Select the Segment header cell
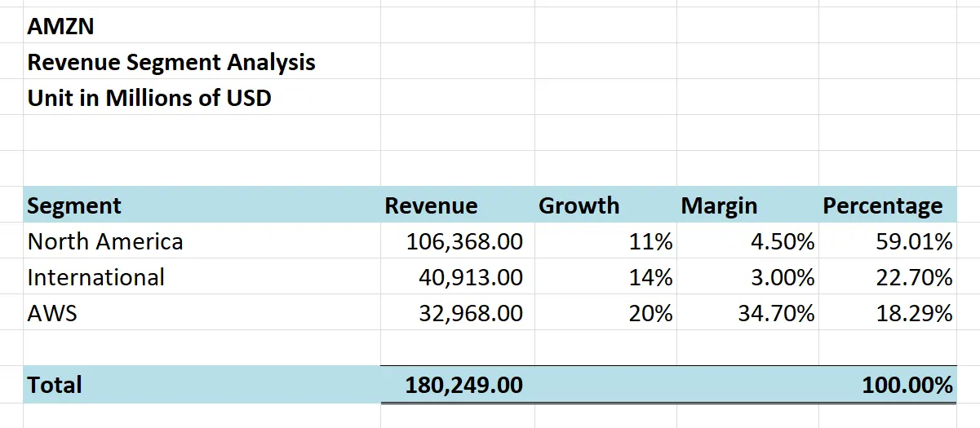Screen dimensions: 980x428 [202, 205]
